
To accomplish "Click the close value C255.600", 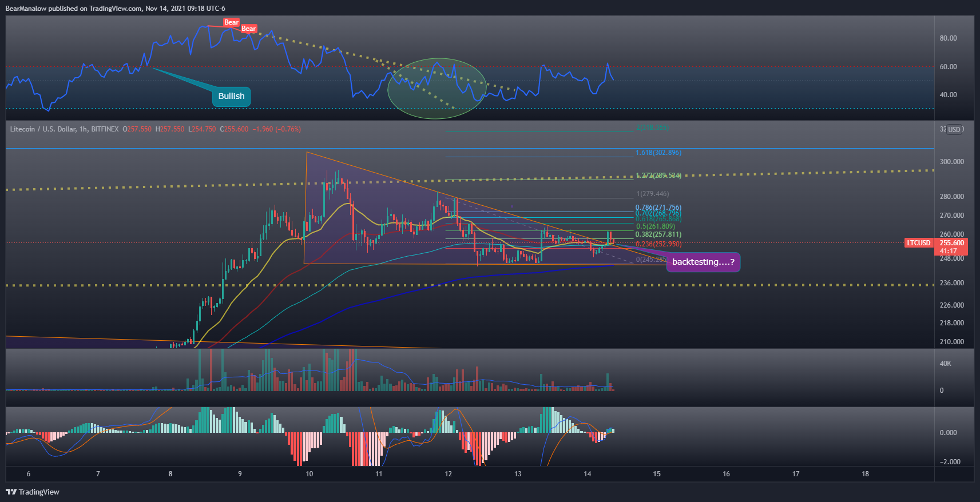I will click(234, 129).
